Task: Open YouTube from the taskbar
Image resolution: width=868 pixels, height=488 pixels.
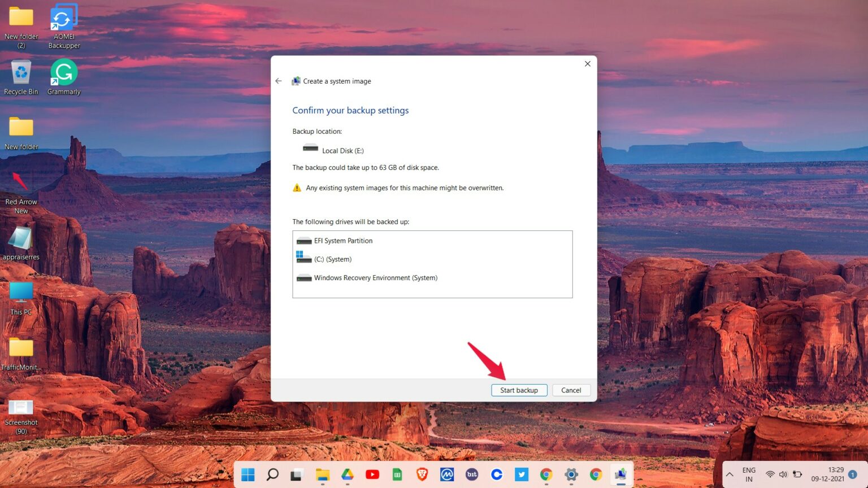Action: [x=372, y=474]
